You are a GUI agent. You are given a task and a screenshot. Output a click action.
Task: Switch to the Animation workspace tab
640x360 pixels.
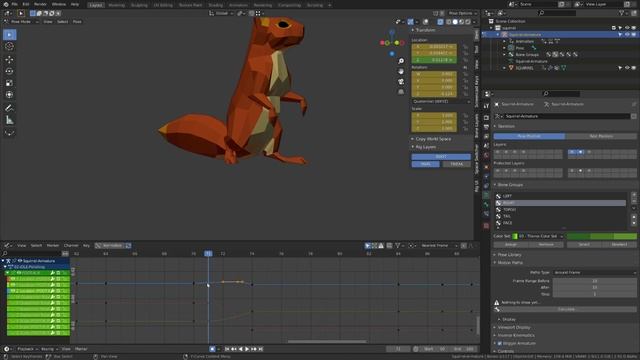238,5
